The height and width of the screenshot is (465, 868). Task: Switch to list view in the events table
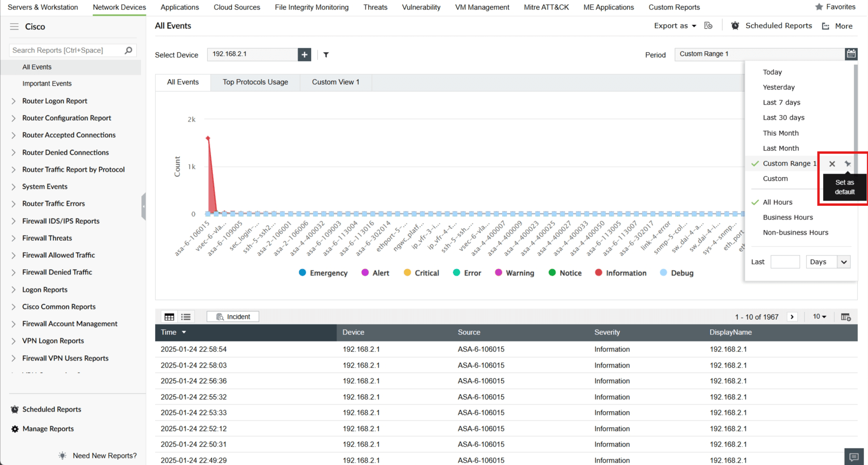[x=186, y=316]
